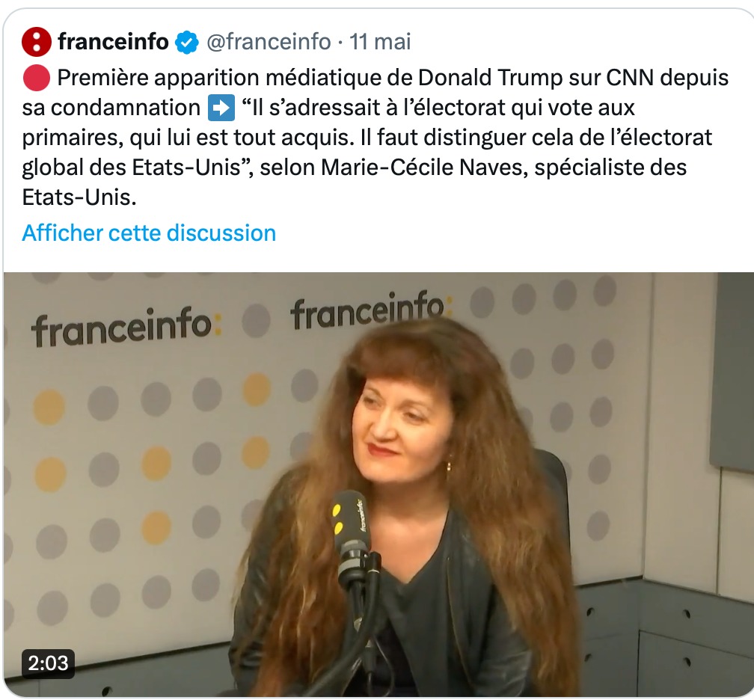This screenshot has height=700, width=754.
Task: Click the blue right-arrow emoji in tweet
Action: point(221,108)
